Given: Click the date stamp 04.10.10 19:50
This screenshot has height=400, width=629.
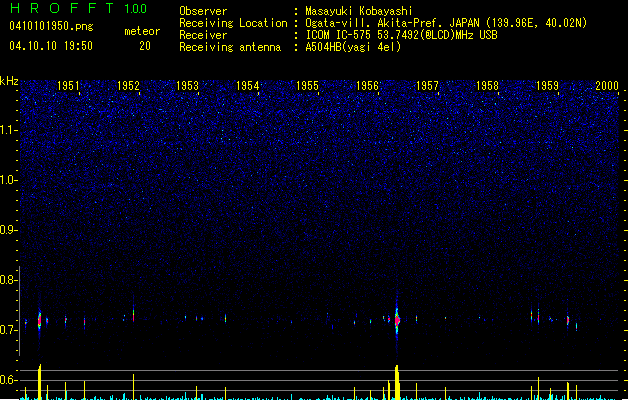Looking at the screenshot, I should (x=51, y=46).
